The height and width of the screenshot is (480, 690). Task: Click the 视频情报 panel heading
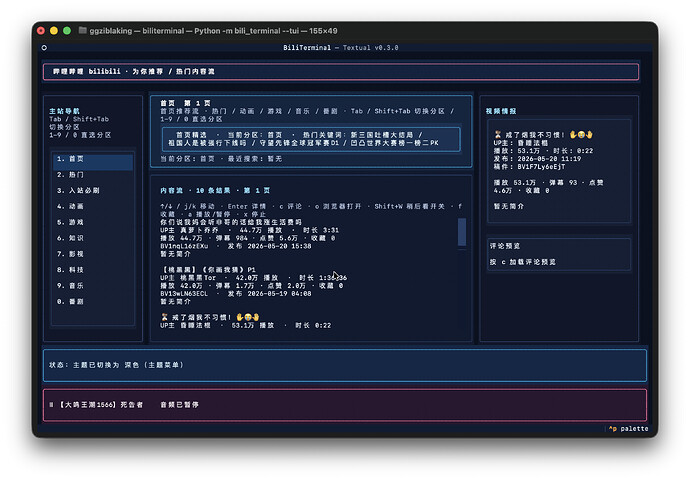coord(501,111)
